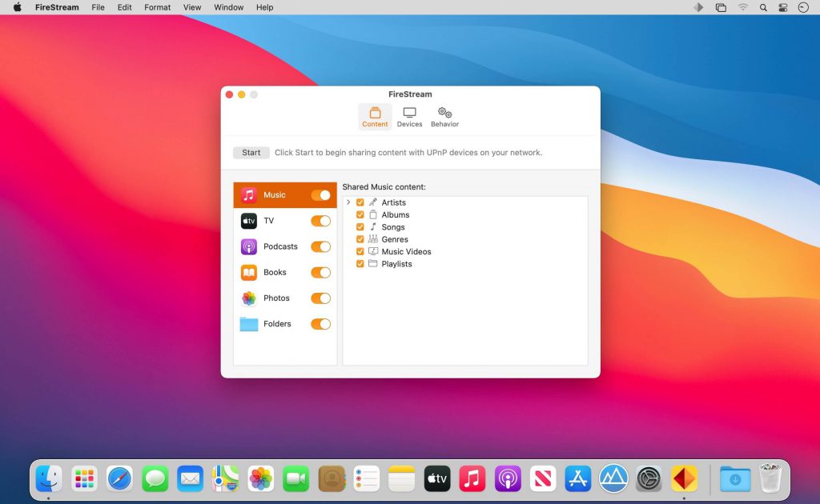Uncheck the Albums checkbox
820x504 pixels.
360,215
